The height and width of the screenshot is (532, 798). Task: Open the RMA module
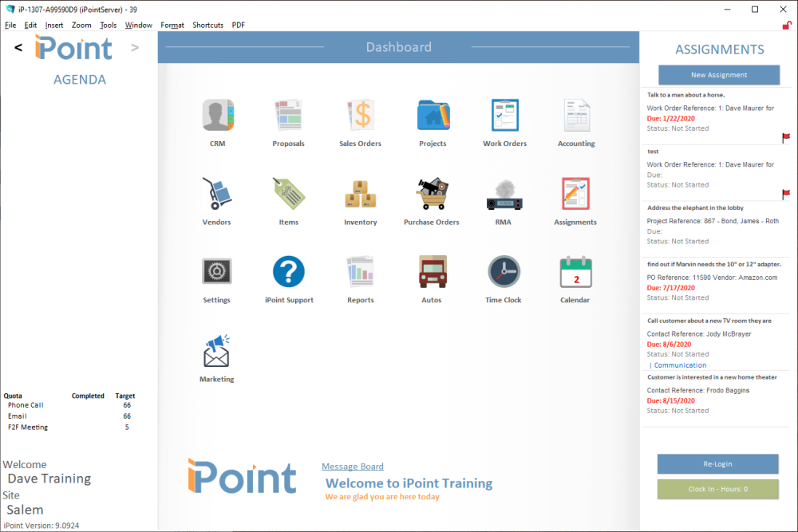[x=504, y=192]
